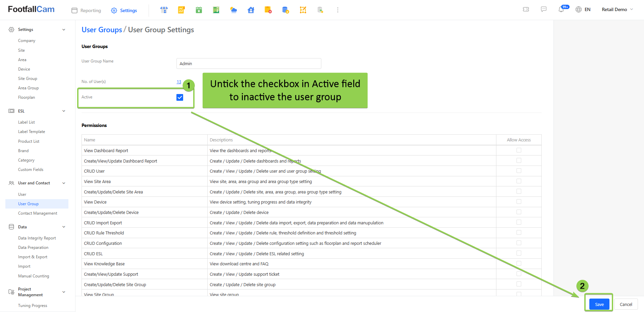Viewport: 644px width, 312px height.
Task: Click the Save button
Action: click(599, 304)
